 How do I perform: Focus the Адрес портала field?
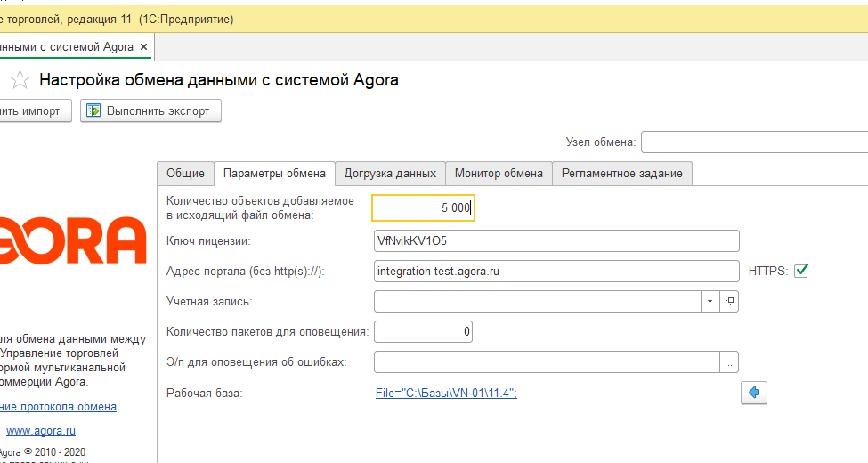coord(556,272)
